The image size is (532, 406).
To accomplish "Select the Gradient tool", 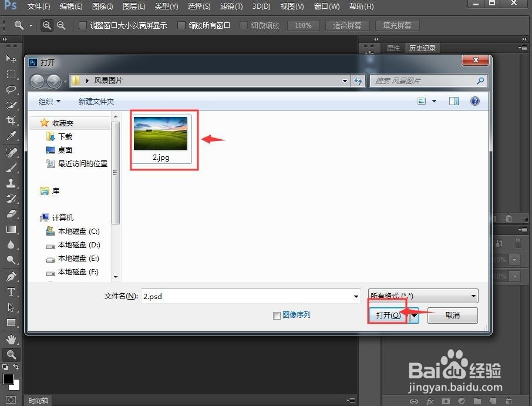I will [x=11, y=229].
